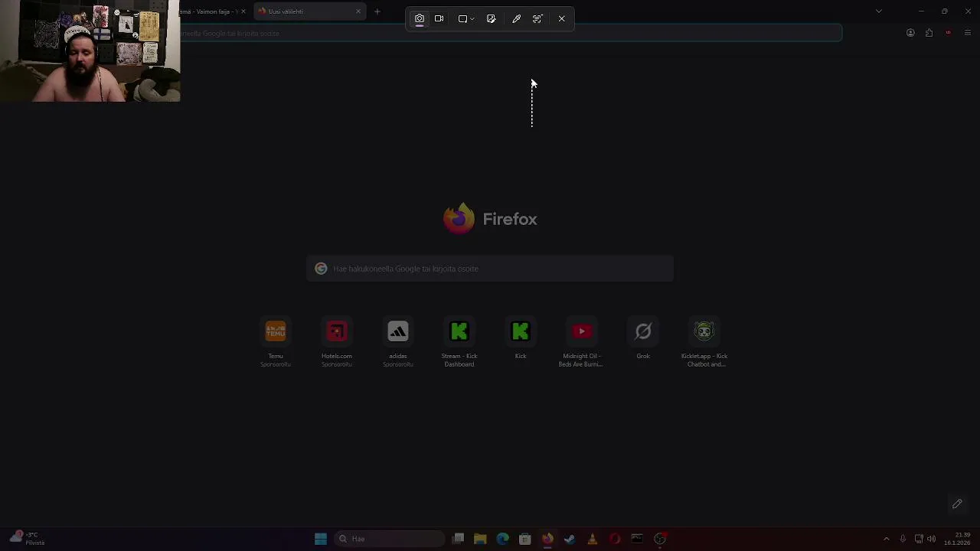Open Microsoft Store from the taskbar
980x551 pixels.
(524, 539)
